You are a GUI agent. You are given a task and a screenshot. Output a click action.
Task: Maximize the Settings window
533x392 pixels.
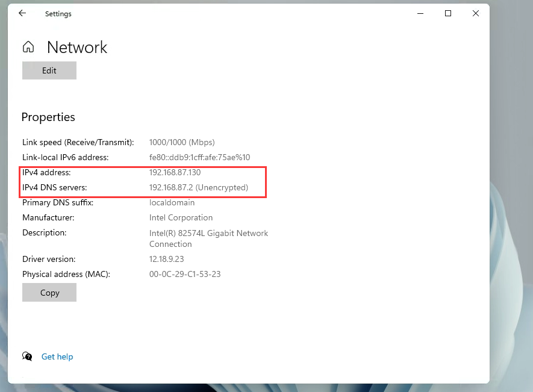click(447, 13)
